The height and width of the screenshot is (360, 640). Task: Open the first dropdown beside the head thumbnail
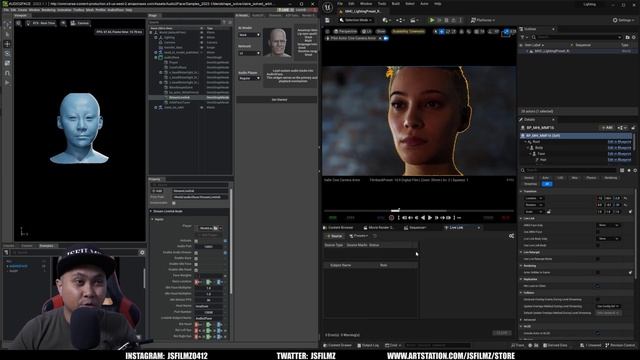tap(249, 35)
